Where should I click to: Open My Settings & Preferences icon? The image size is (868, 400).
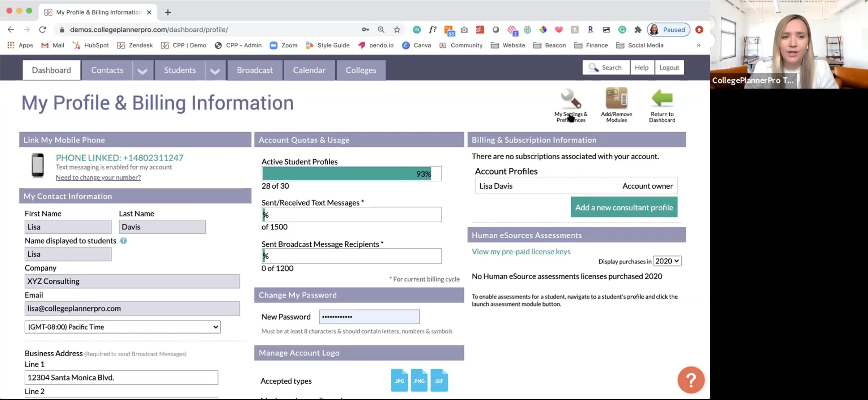(x=571, y=99)
